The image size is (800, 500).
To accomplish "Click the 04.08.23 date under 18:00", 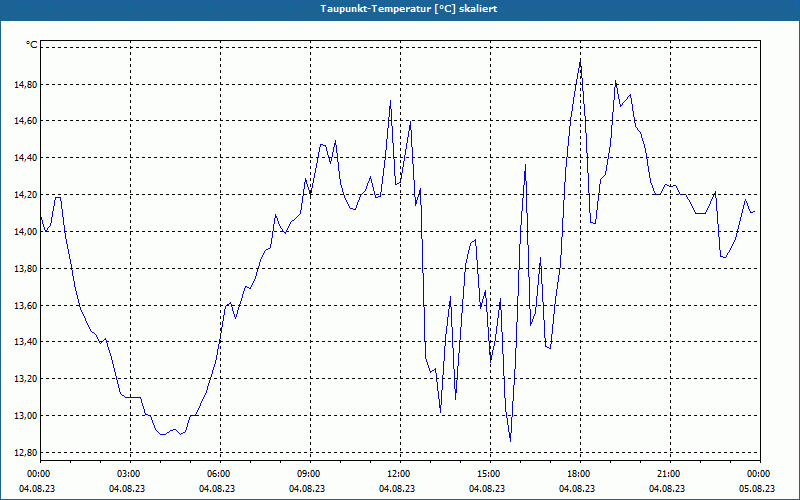I will (x=577, y=489).
